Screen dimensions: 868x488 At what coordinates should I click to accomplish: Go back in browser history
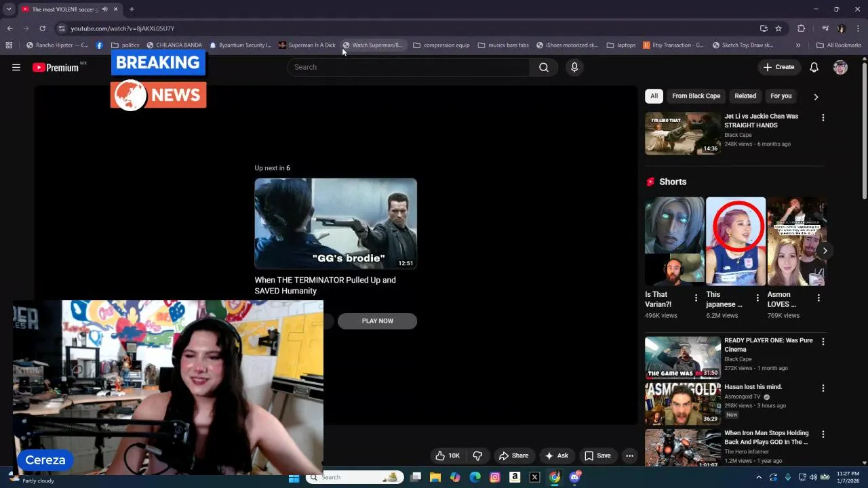coord(9,28)
